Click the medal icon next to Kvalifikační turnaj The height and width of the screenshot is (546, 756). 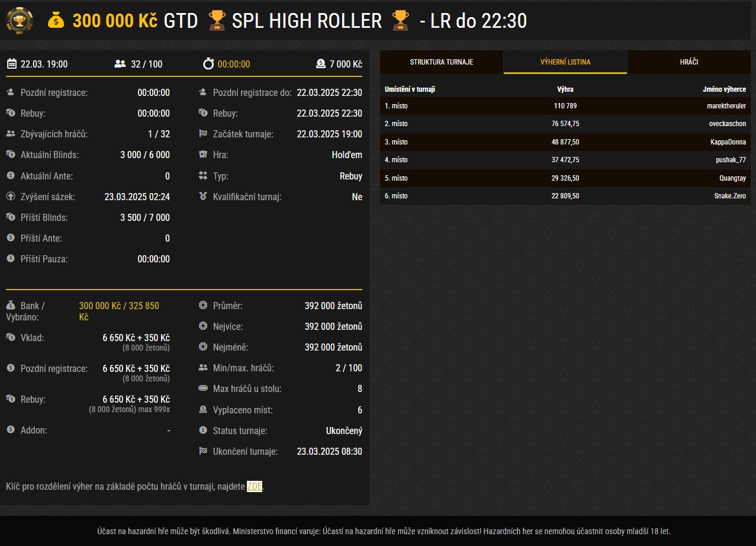click(203, 197)
